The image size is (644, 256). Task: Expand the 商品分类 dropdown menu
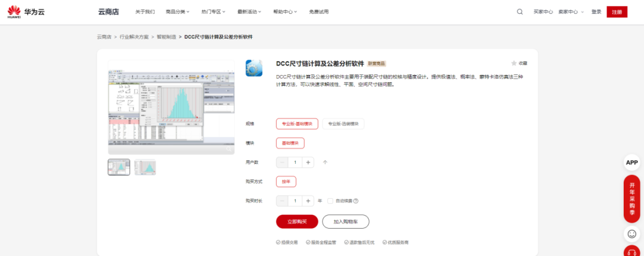click(178, 12)
